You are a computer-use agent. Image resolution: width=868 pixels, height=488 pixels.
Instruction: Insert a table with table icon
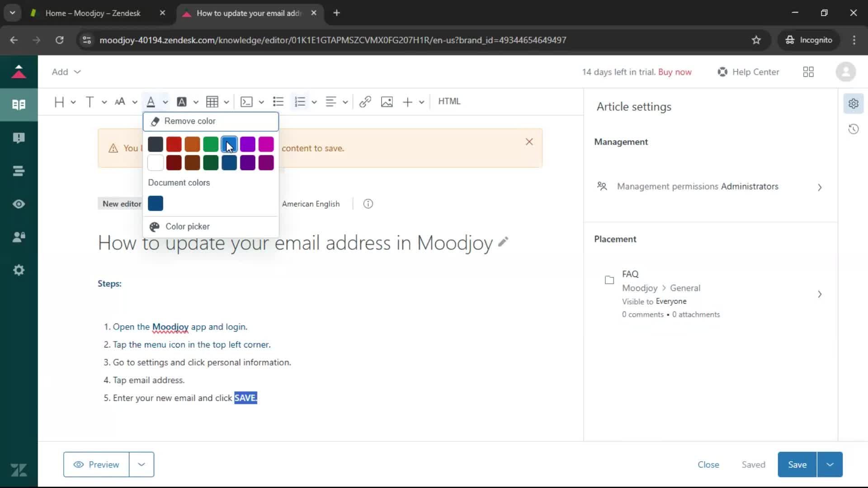(x=212, y=102)
